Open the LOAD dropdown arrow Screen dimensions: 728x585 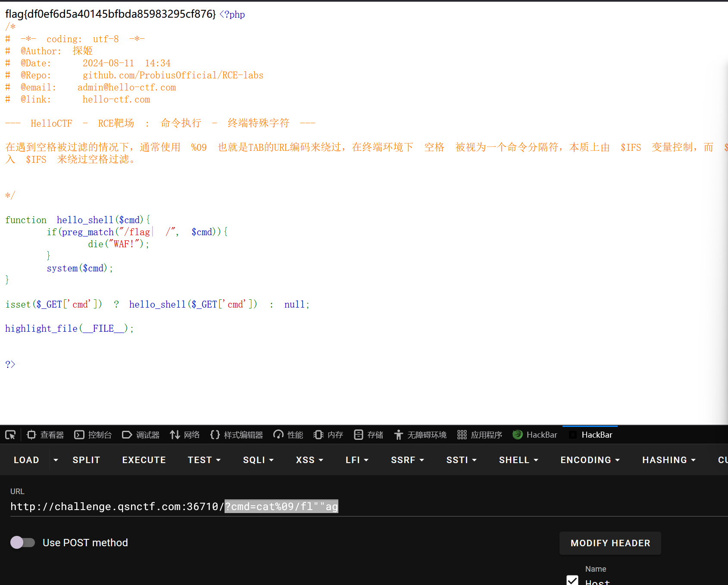tap(55, 460)
